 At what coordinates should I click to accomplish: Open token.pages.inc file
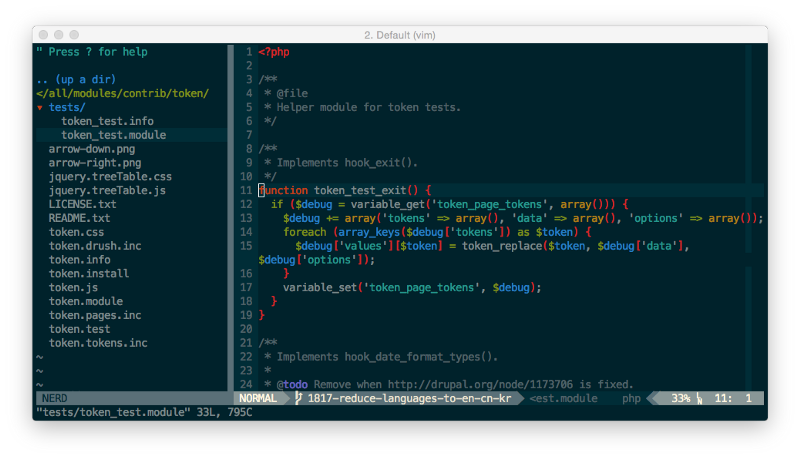(95, 315)
